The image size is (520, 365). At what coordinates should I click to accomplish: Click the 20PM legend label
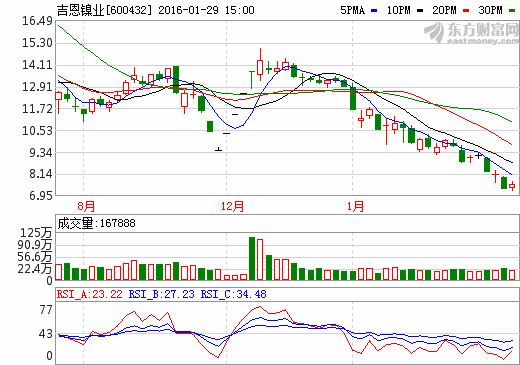[x=444, y=10]
